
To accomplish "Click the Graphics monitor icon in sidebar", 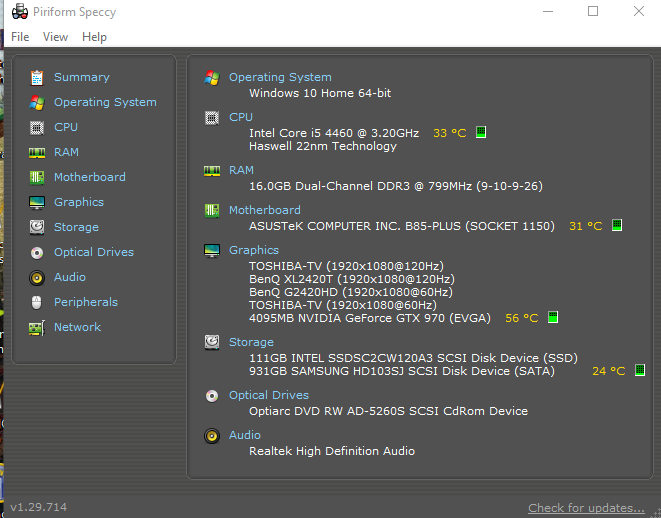I will click(37, 203).
